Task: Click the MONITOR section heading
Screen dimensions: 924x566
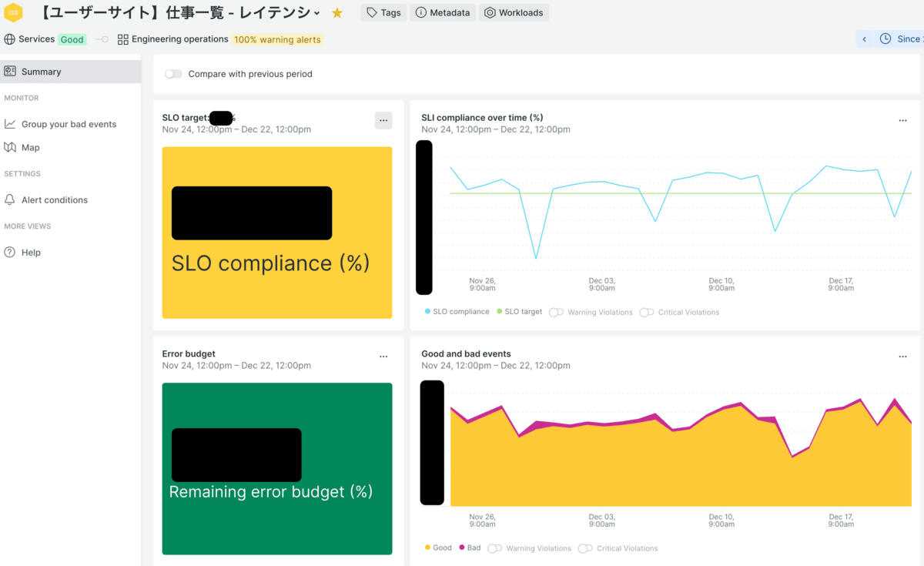Action: [x=22, y=98]
